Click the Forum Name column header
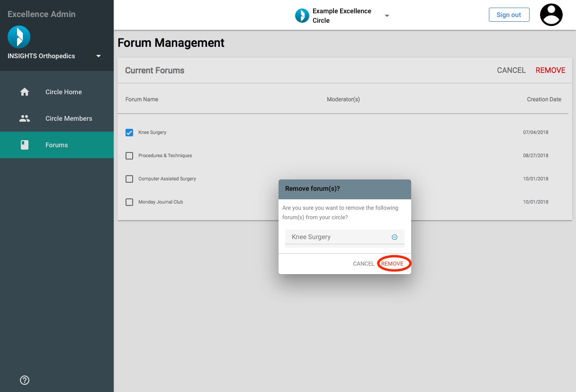This screenshot has width=576, height=392. click(142, 99)
